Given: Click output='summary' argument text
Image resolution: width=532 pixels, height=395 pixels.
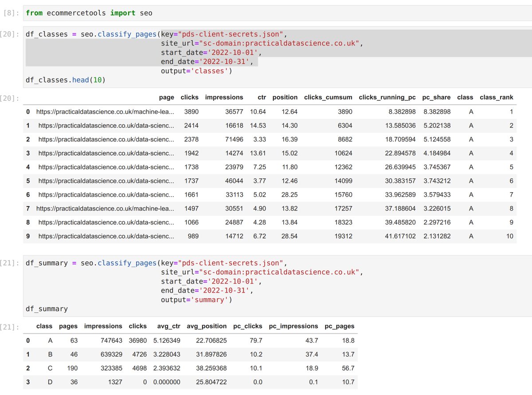Looking at the screenshot, I should (x=196, y=300).
